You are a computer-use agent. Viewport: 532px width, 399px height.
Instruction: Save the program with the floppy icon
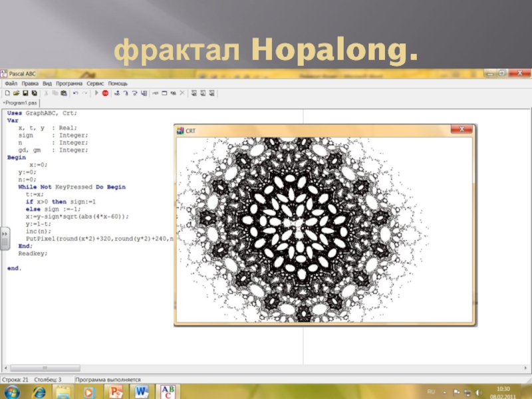25,94
